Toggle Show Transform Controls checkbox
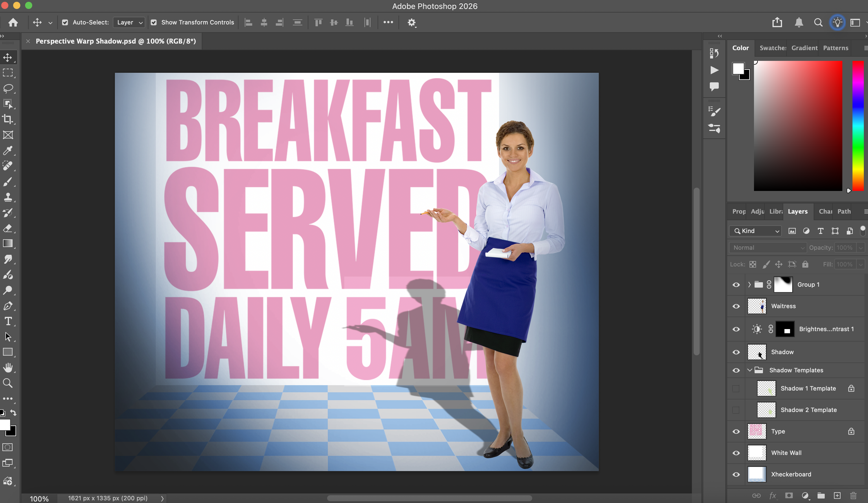Viewport: 868px width, 503px height. pyautogui.click(x=154, y=22)
